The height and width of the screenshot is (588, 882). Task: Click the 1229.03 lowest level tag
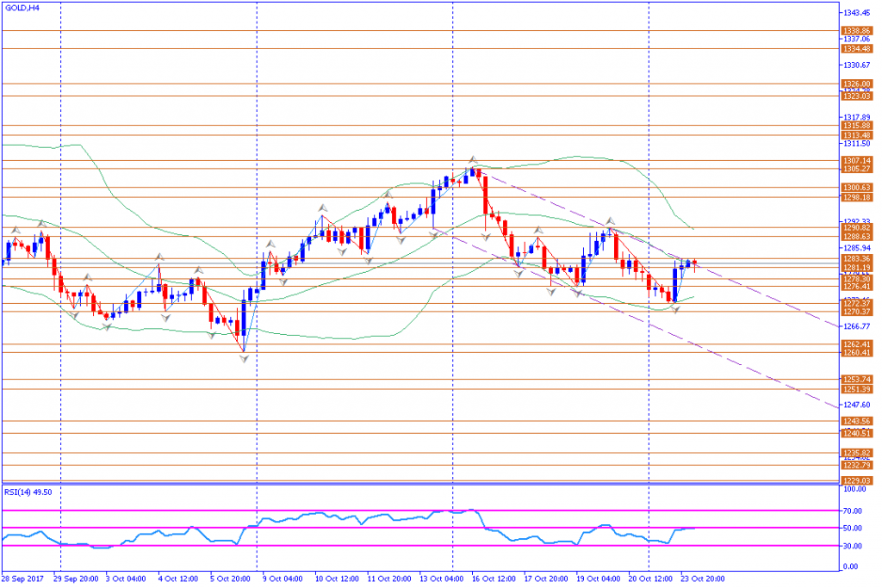pos(857,481)
